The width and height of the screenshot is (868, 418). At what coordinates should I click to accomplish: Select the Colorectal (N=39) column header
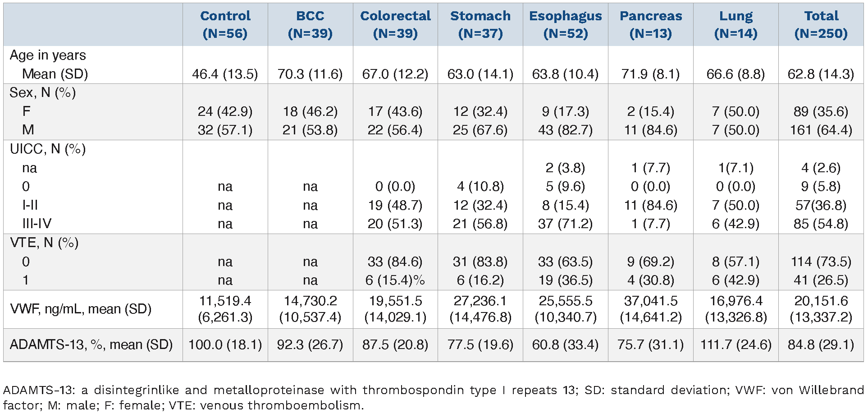click(x=395, y=24)
